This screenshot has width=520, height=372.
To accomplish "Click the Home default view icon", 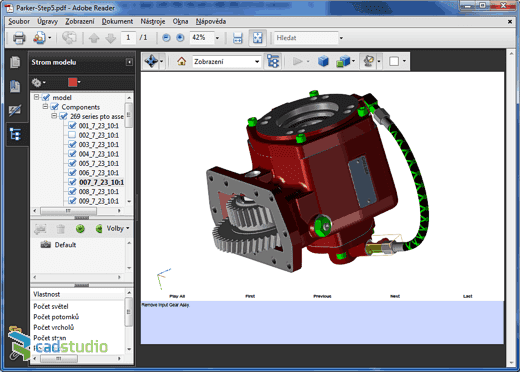I will pyautogui.click(x=181, y=61).
